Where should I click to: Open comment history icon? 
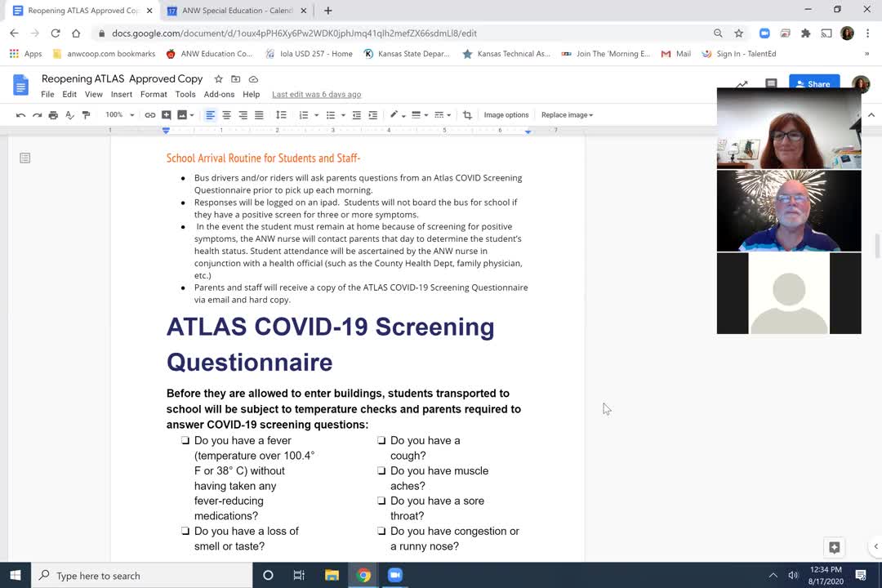point(771,84)
